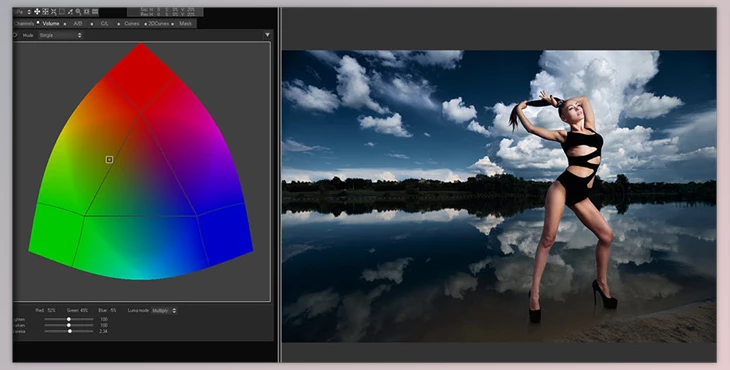The height and width of the screenshot is (370, 730).
Task: Open the toolbar preset stepper dropdown
Action: (x=29, y=12)
